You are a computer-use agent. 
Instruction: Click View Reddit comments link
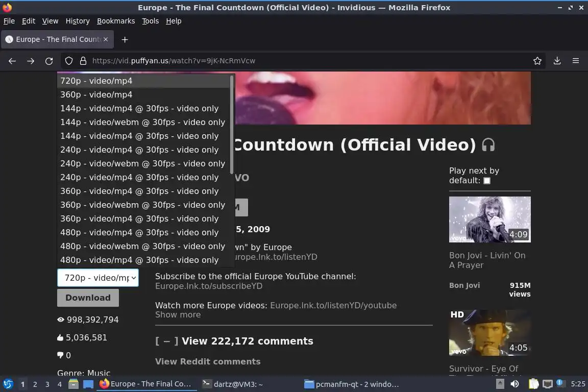[x=208, y=361]
